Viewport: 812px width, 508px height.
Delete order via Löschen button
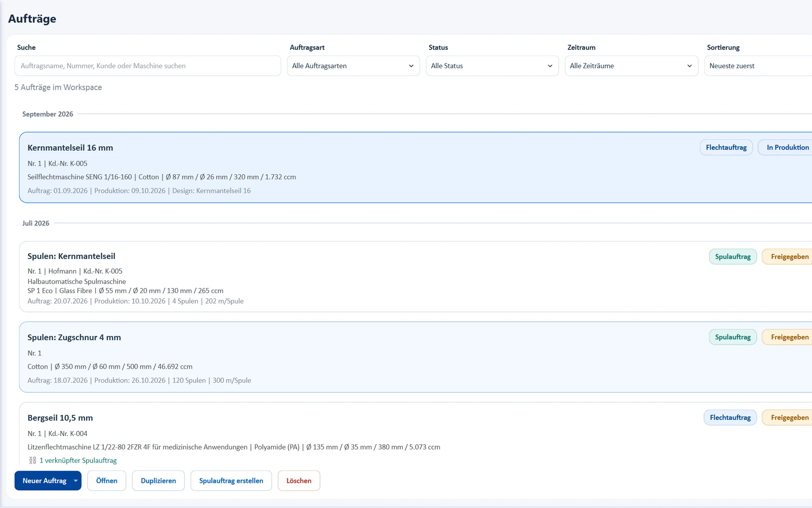[299, 481]
